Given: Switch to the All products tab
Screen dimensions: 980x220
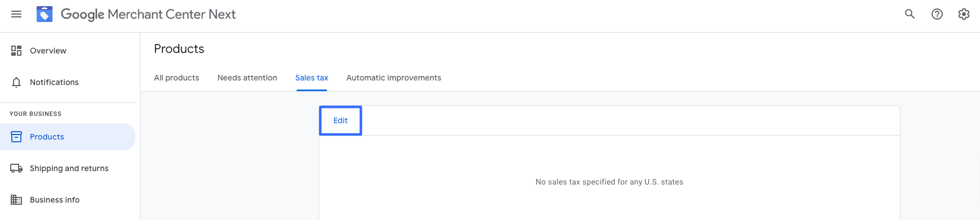Looking at the screenshot, I should click(176, 78).
